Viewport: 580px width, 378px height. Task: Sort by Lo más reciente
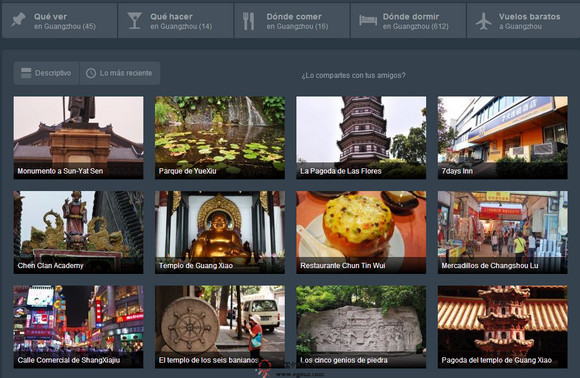(120, 73)
